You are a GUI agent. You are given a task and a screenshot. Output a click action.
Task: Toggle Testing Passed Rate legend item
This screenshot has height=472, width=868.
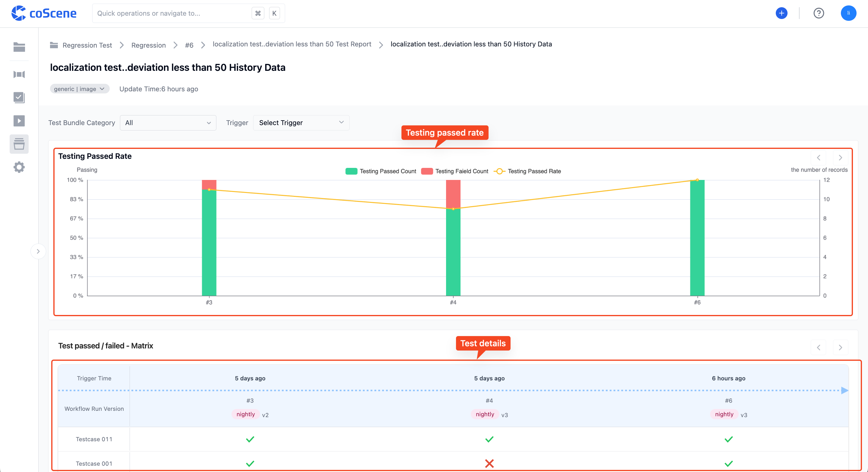527,171
